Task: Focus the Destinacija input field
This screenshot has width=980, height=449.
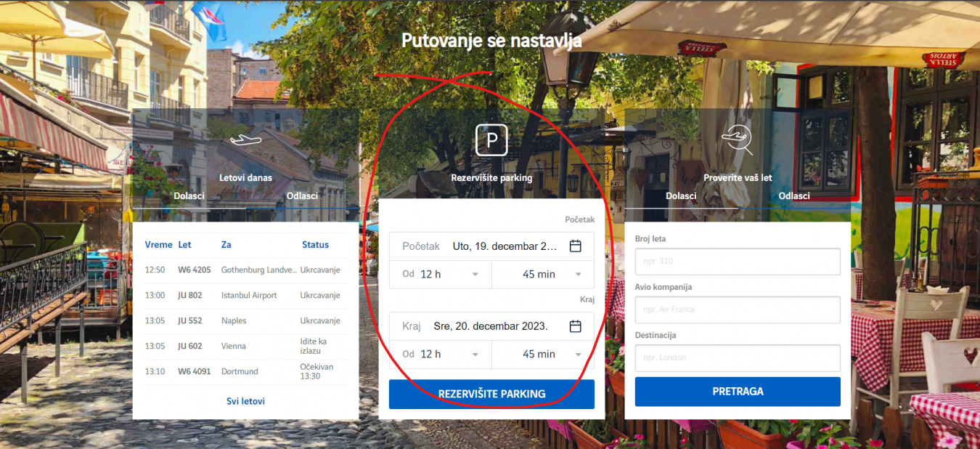Action: 737,357
